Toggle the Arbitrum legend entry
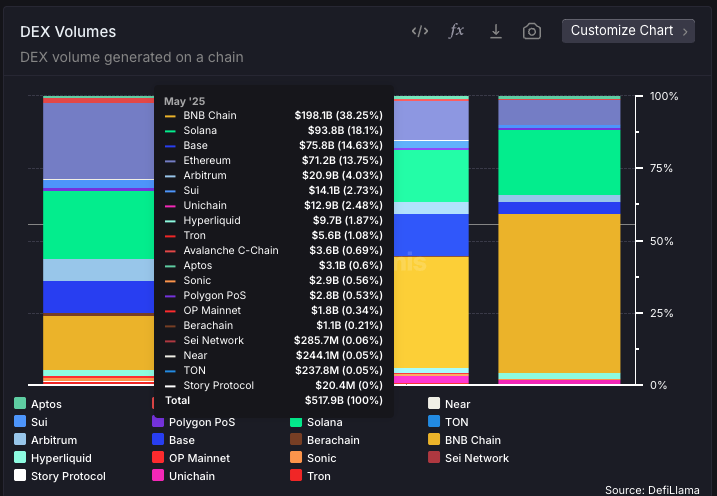717x496 pixels. coord(46,440)
